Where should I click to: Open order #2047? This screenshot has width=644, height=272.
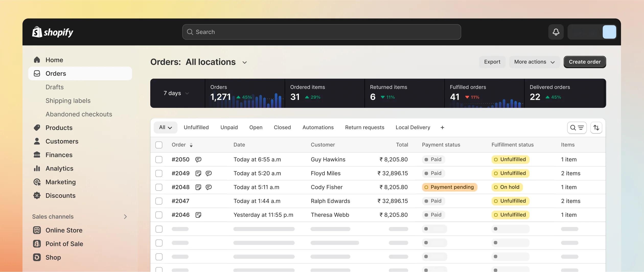(180, 201)
